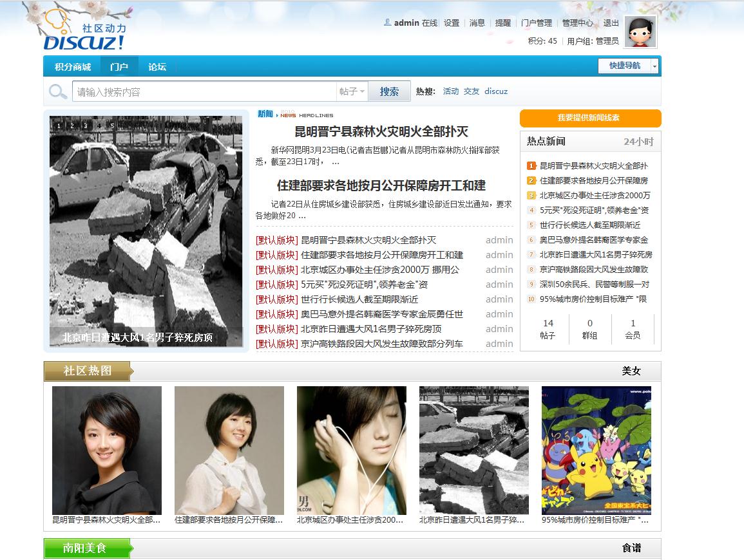Open the 积分商城 tab
744x560 pixels.
point(73,66)
